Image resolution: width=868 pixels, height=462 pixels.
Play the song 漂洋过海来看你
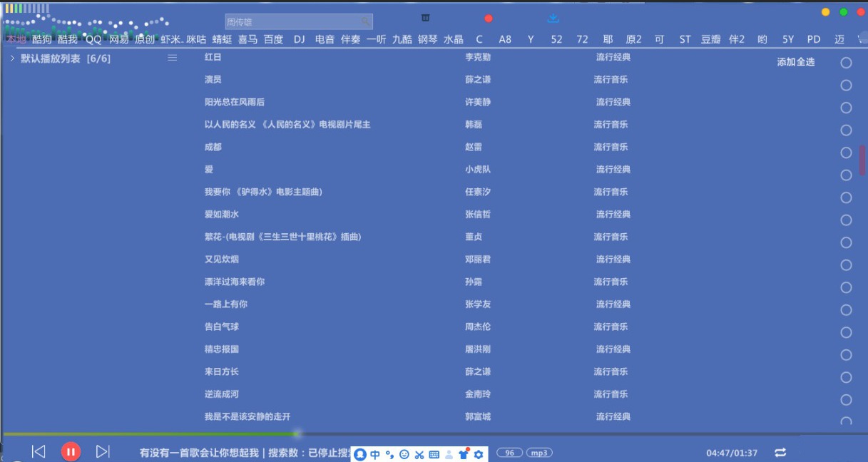pos(234,282)
